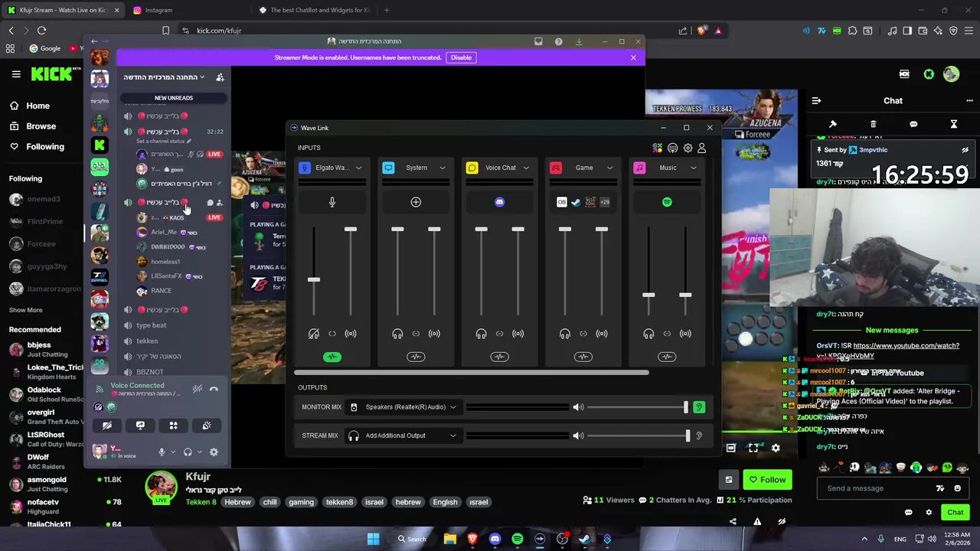Expand System channel dropdown
980x551 pixels.
click(x=442, y=168)
